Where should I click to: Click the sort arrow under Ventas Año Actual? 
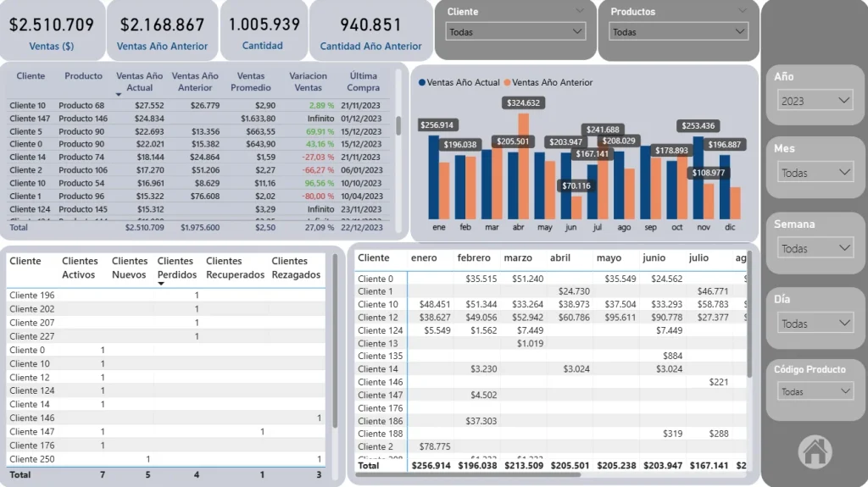pos(120,94)
